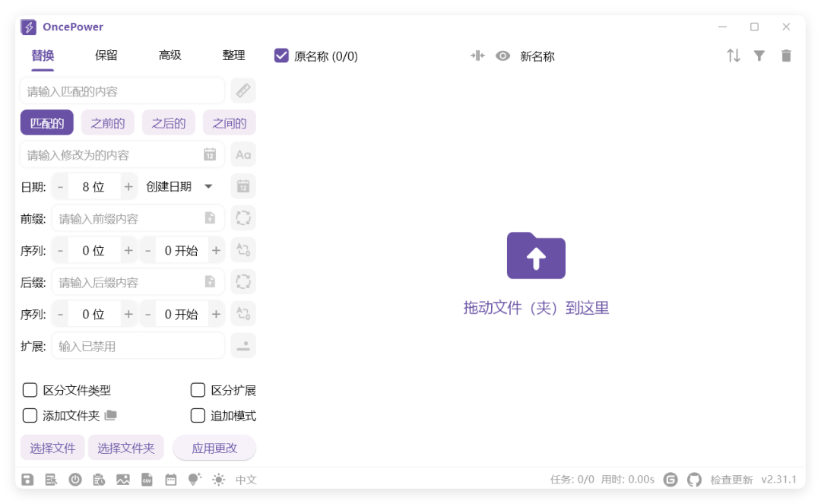Click the ruler icon beside the match input
The image size is (821, 504).
(243, 91)
